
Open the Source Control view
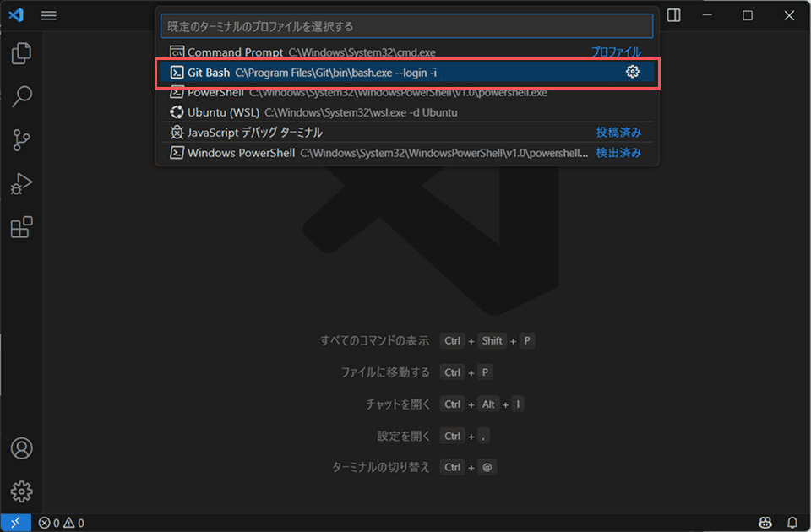click(x=21, y=139)
